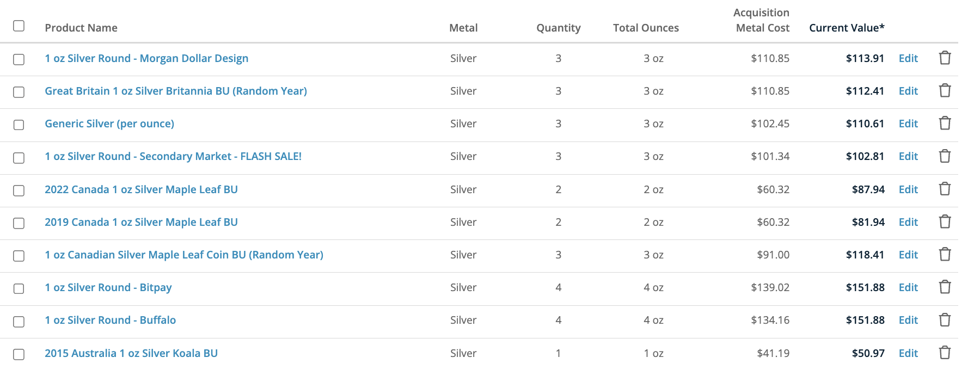Viewport: 980px width, 382px height.
Task: Click trash icon for Silver Britannia BU row
Action: pyautogui.click(x=945, y=90)
